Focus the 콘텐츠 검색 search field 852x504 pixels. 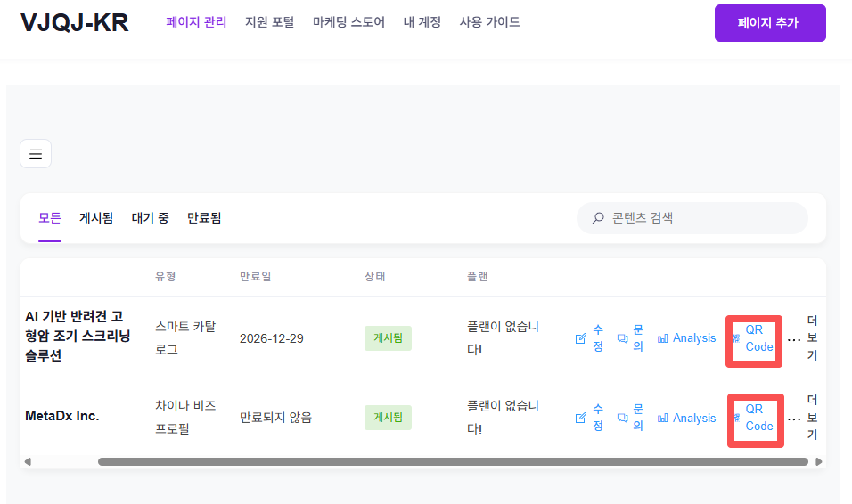[704, 218]
